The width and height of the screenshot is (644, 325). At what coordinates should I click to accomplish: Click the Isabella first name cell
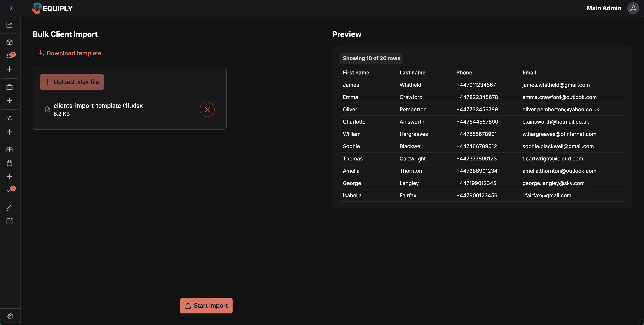coord(352,195)
